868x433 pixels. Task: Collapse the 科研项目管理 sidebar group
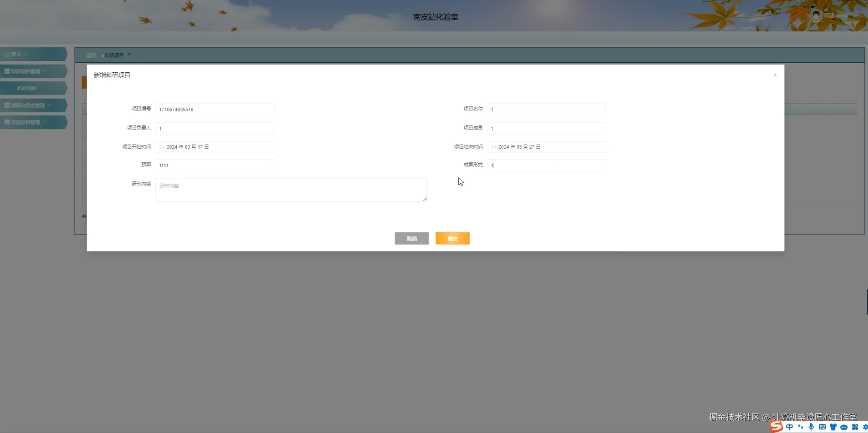(x=33, y=71)
